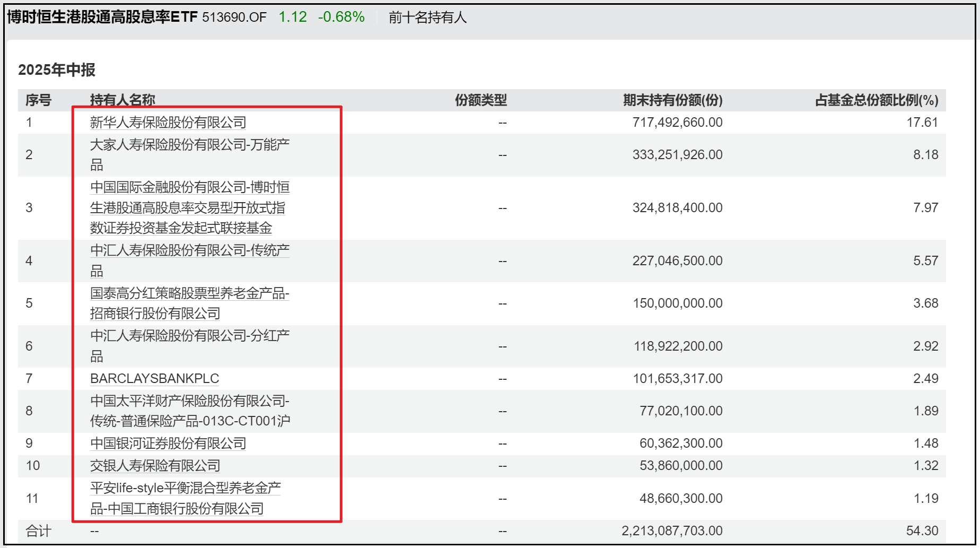The height and width of the screenshot is (548, 980).
Task: Open holder link 国泰高分红策略股票型养老金产品
Action: (190, 303)
